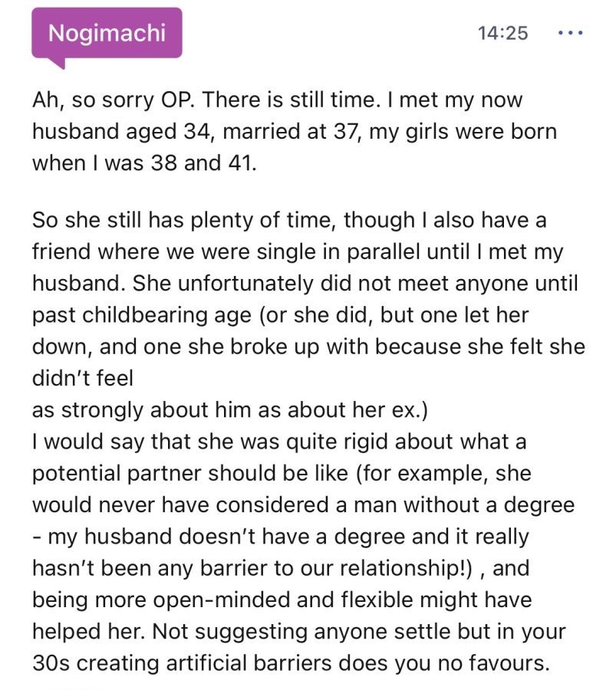This screenshot has width=616, height=690.
Task: Click the line starting "husband. She unfortunately"
Action: (x=305, y=284)
